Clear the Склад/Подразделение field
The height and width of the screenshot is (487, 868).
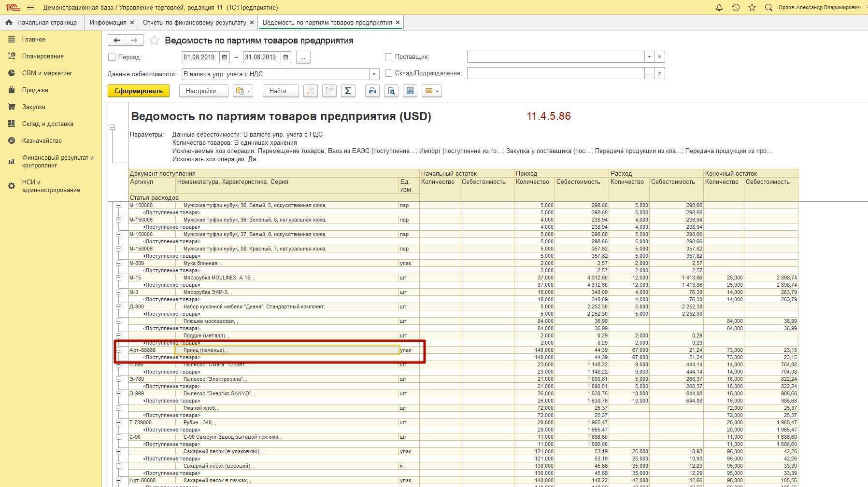659,73
